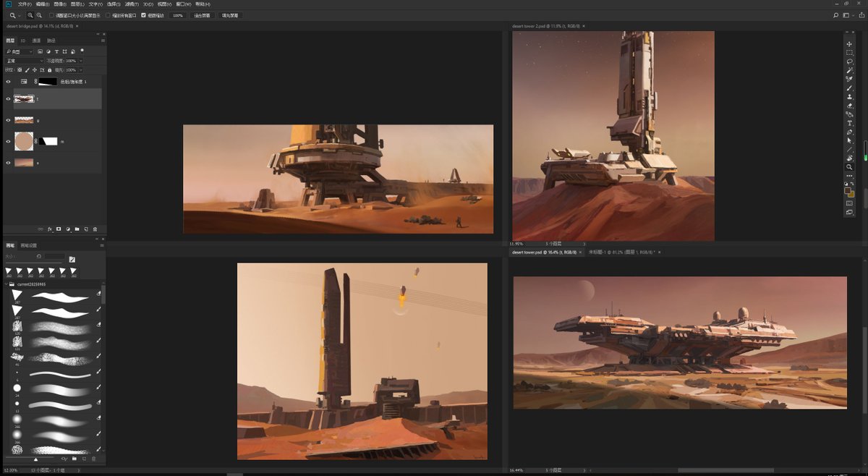Open search icon at top right

click(836, 15)
